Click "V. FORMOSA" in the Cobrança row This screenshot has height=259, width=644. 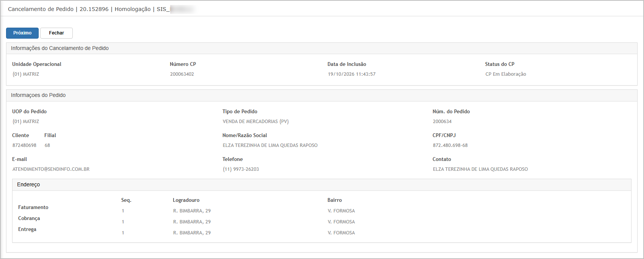[x=342, y=222]
